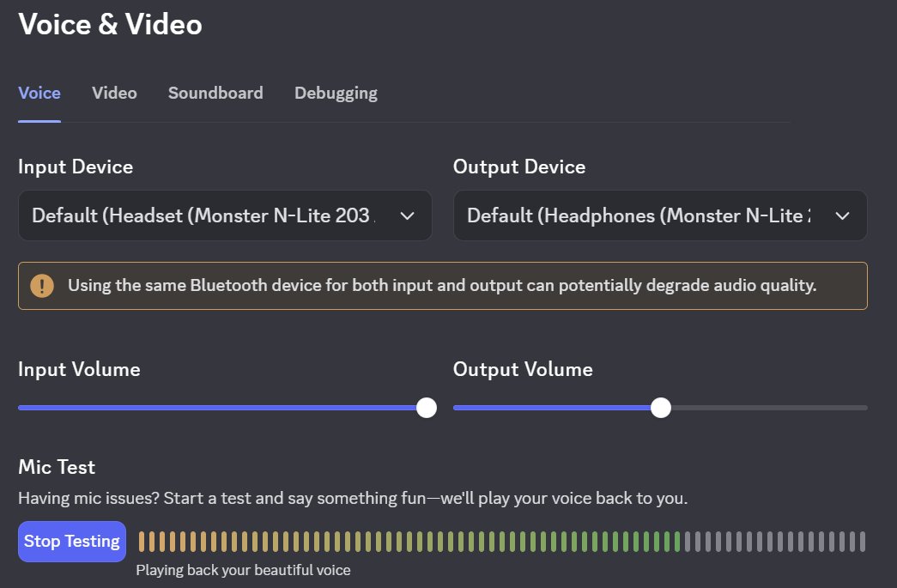This screenshot has width=897, height=588.
Task: Click the Input Volume slider handle
Action: click(427, 408)
